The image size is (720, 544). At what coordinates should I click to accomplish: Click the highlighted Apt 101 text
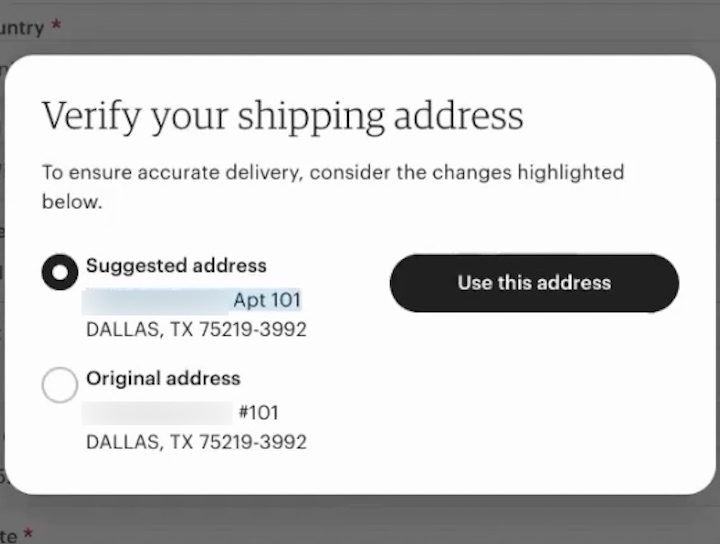(x=267, y=299)
